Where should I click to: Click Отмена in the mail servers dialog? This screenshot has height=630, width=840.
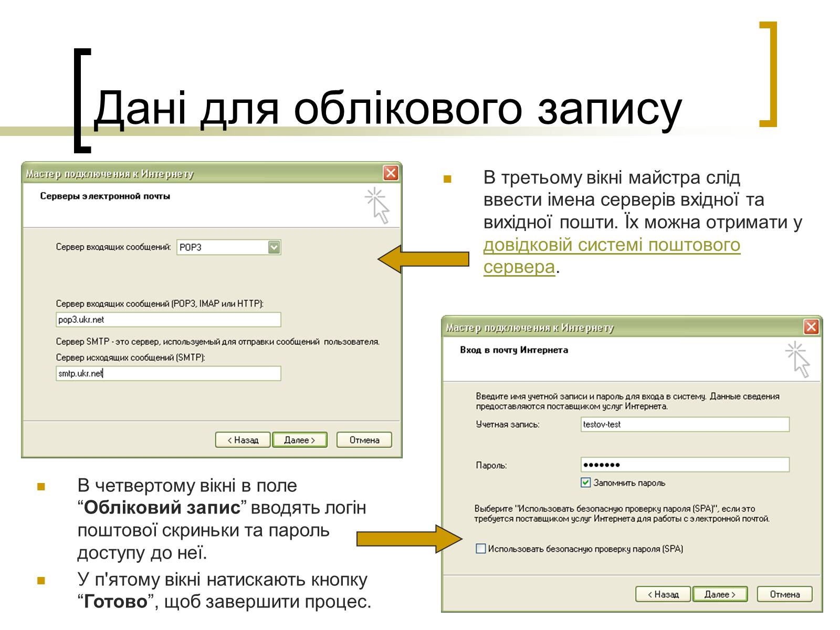coord(364,440)
